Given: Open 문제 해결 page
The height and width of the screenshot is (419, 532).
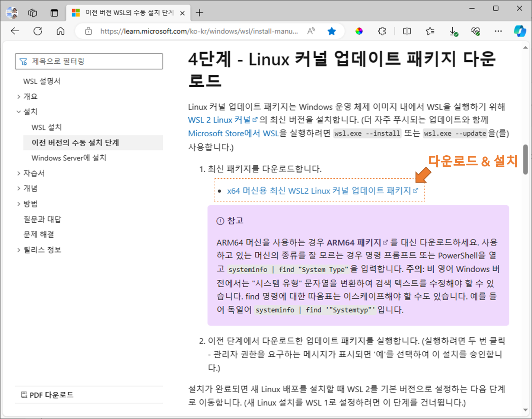Looking at the screenshot, I should (x=39, y=234).
